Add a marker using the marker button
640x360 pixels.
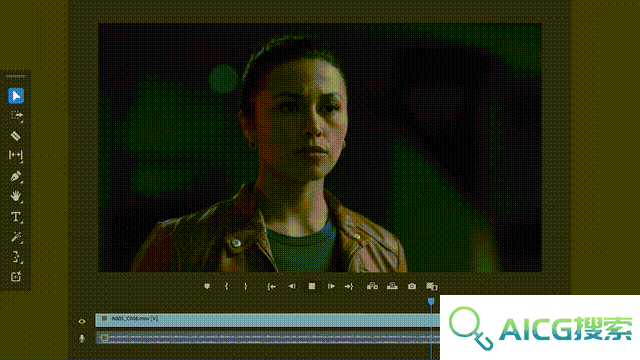pyautogui.click(x=207, y=287)
